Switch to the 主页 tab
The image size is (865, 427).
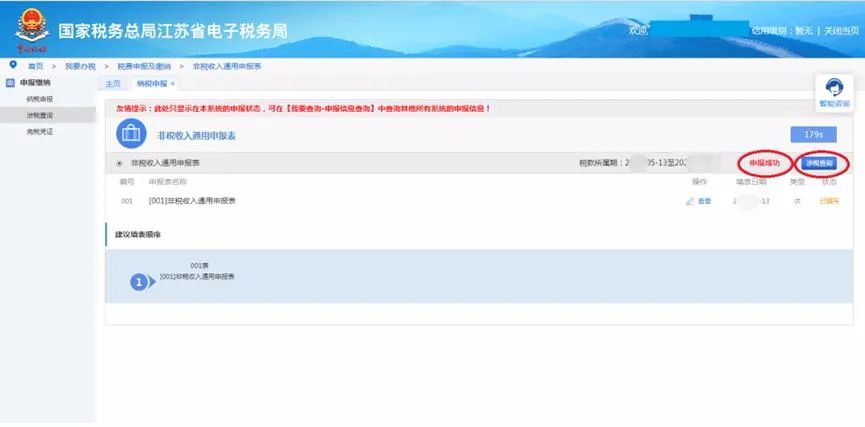tap(113, 84)
